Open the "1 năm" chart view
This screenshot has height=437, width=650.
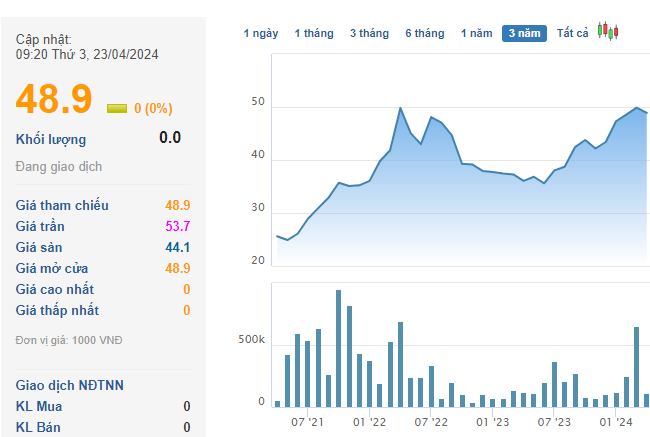[476, 33]
